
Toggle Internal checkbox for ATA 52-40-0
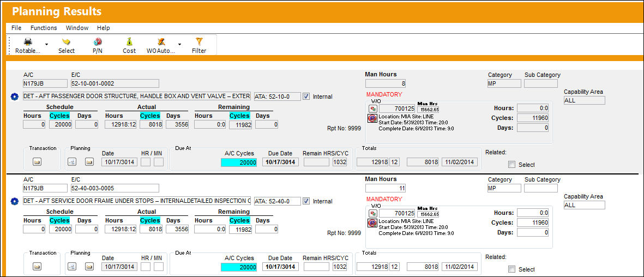coord(306,201)
